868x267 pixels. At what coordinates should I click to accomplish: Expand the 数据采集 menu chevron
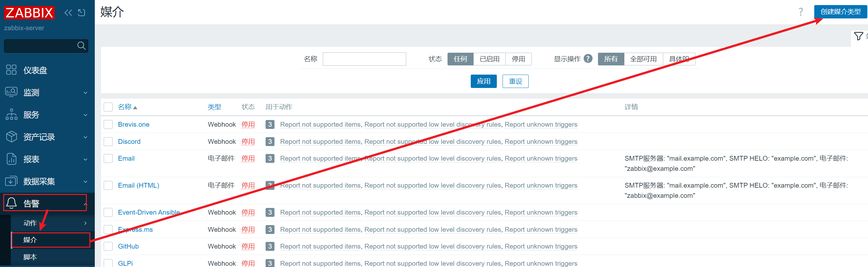tap(85, 182)
